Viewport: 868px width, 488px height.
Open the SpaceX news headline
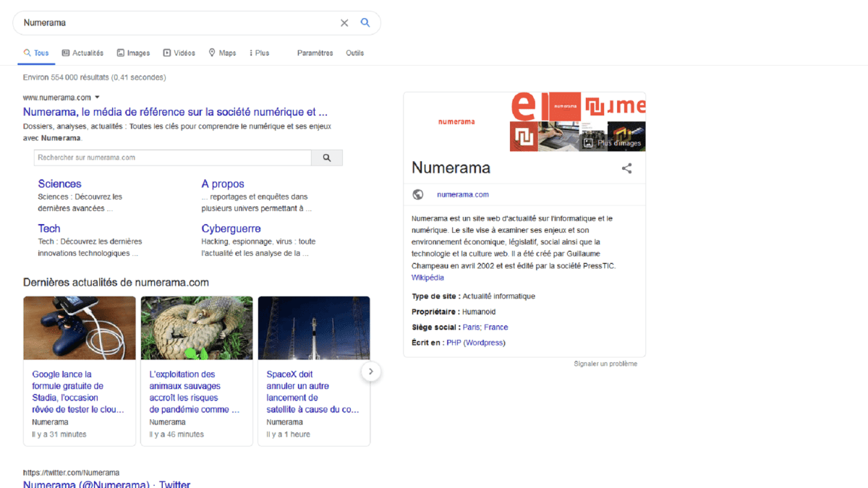[x=312, y=392]
